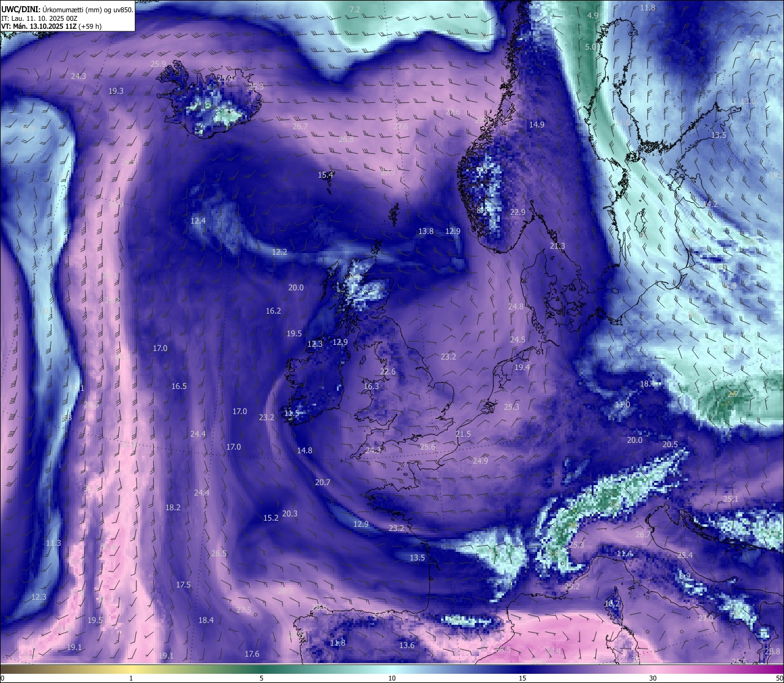The image size is (784, 683).
Task: Click the 13.6 value over Spain
Action: click(x=407, y=645)
